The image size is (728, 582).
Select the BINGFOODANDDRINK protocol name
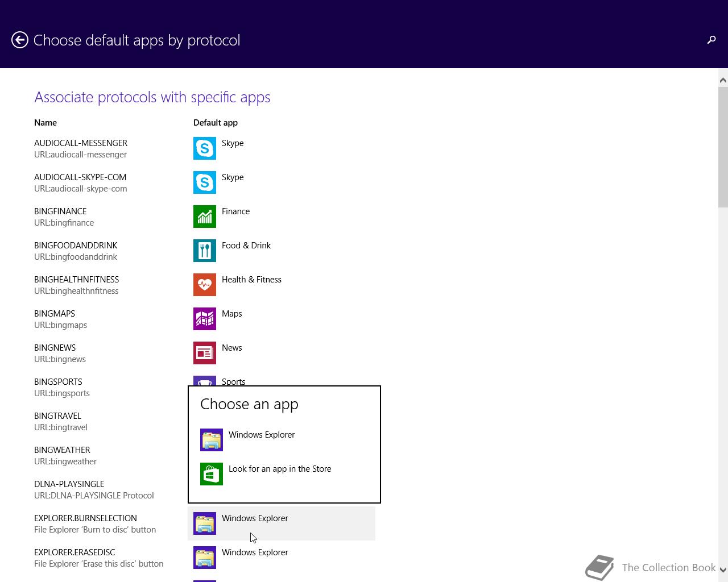pos(76,246)
